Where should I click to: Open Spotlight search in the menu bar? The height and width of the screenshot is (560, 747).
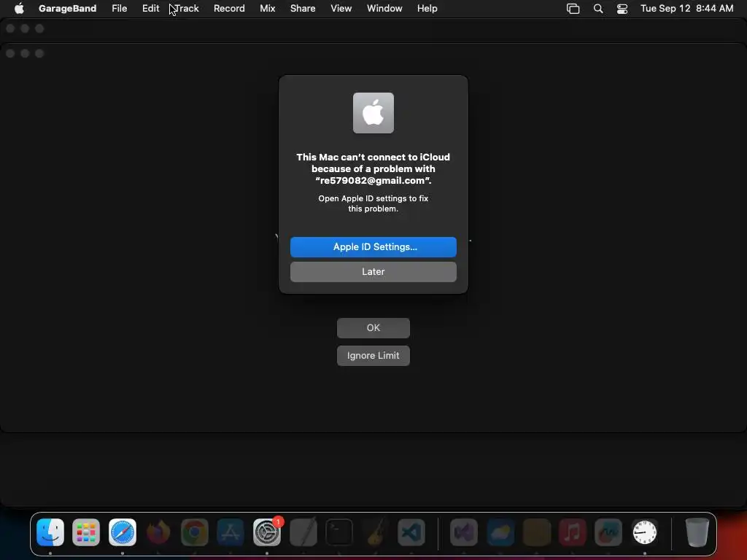[x=598, y=8]
